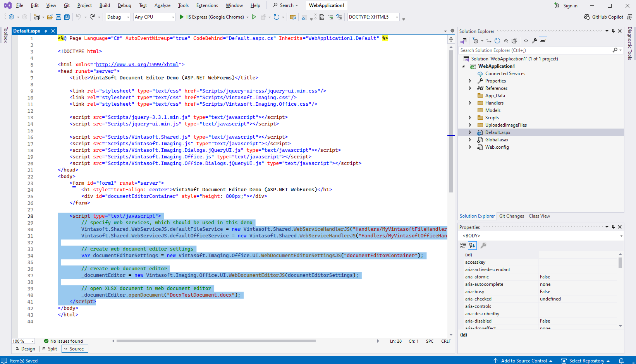The width and height of the screenshot is (636, 364).
Task: Start debugging with the green IIS Express play button
Action: pyautogui.click(x=182, y=17)
